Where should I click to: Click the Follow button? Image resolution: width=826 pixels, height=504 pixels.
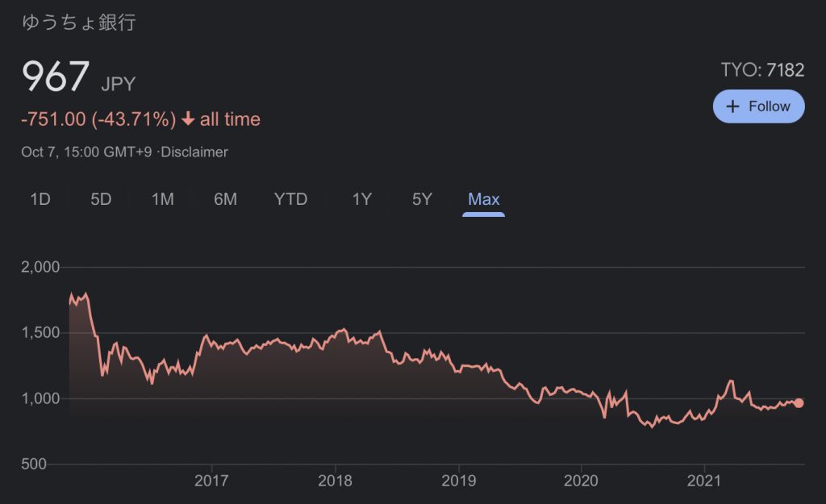pos(758,106)
